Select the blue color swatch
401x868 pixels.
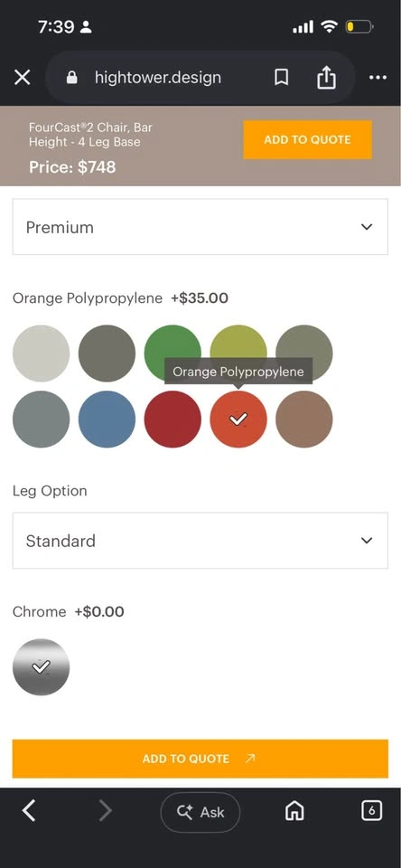click(107, 419)
